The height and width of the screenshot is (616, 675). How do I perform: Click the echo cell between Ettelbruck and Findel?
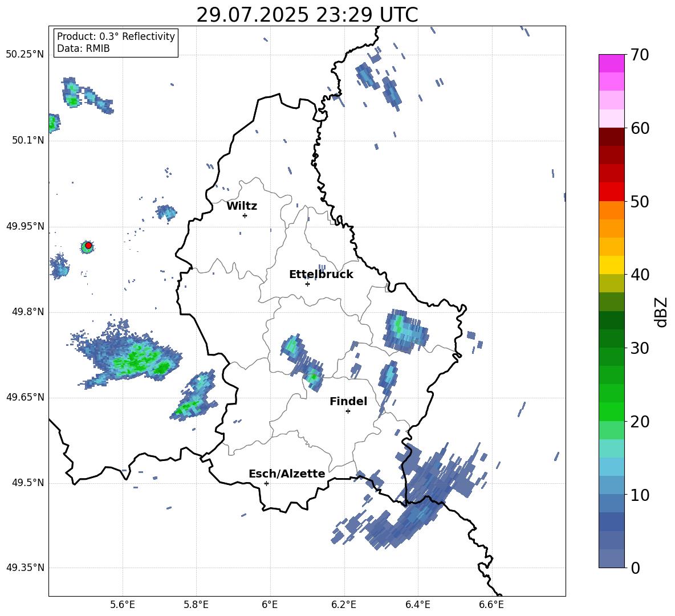pos(302,362)
